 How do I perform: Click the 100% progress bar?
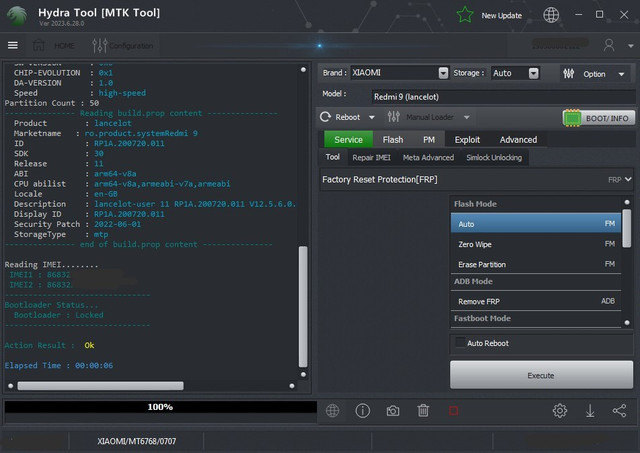coord(160,407)
